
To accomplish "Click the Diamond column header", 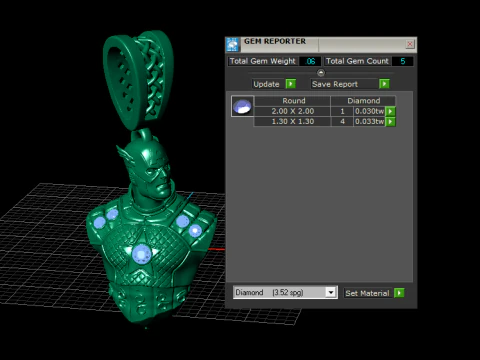I will (363, 101).
